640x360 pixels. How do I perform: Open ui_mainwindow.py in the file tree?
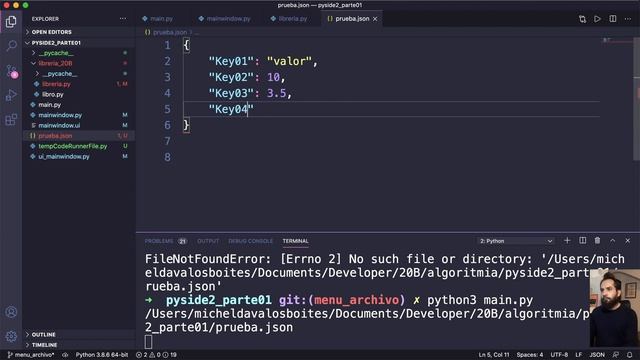click(x=64, y=156)
